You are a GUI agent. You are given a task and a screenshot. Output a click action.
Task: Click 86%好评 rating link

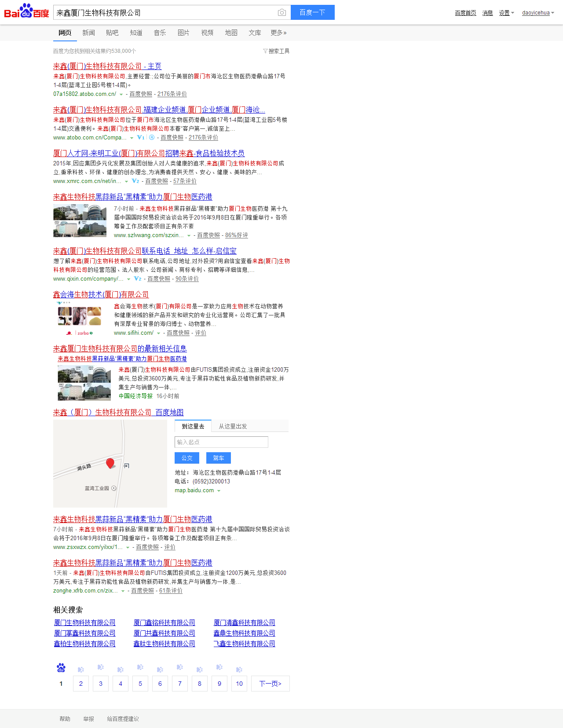[237, 235]
